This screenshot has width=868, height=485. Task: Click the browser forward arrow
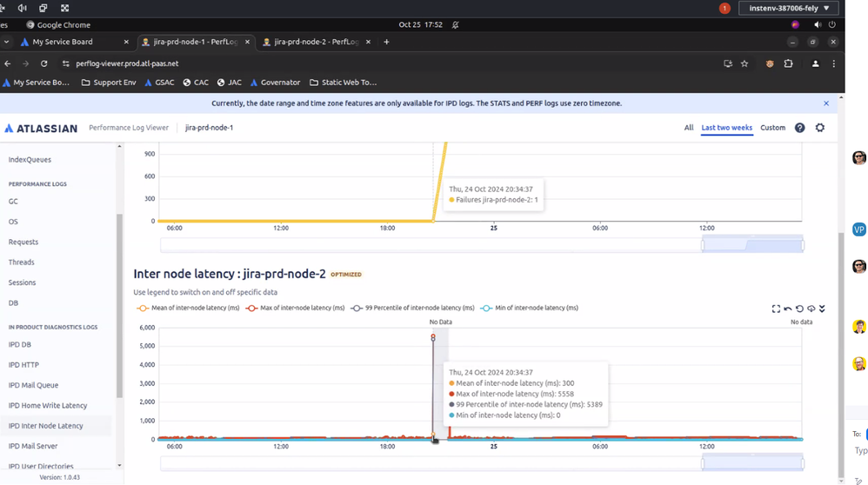pos(25,63)
